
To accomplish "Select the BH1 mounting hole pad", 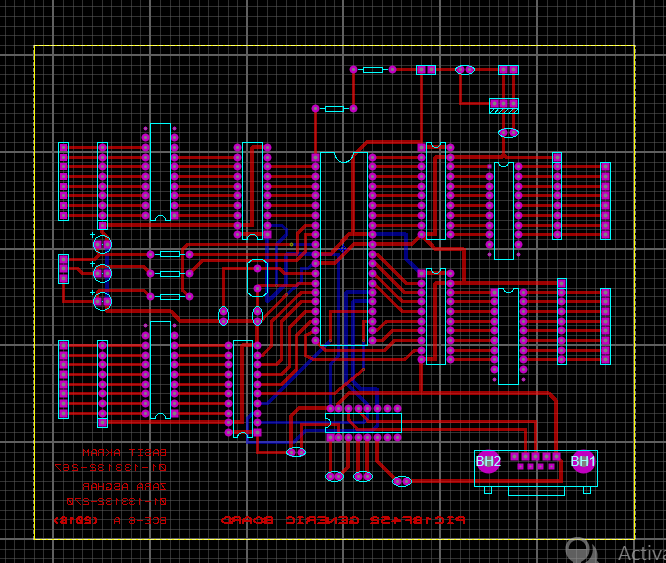I will [x=583, y=461].
